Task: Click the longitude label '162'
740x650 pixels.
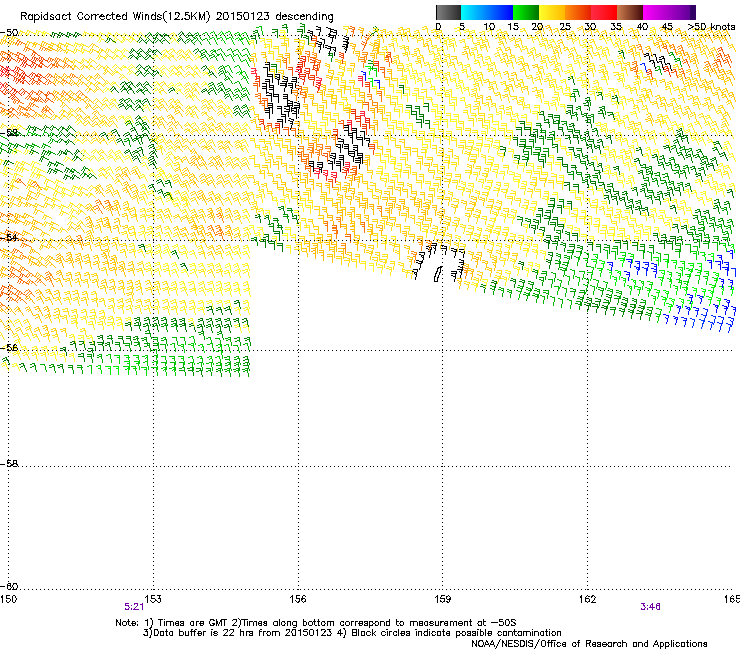Action: coord(587,599)
